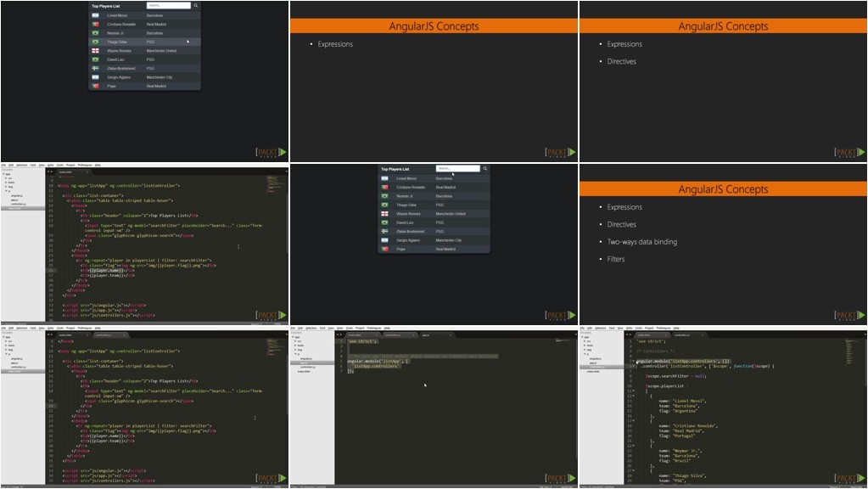Click search magnifier icon in first player list frame

[x=195, y=6]
